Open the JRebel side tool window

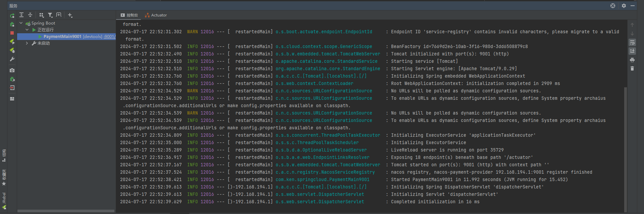point(4,201)
